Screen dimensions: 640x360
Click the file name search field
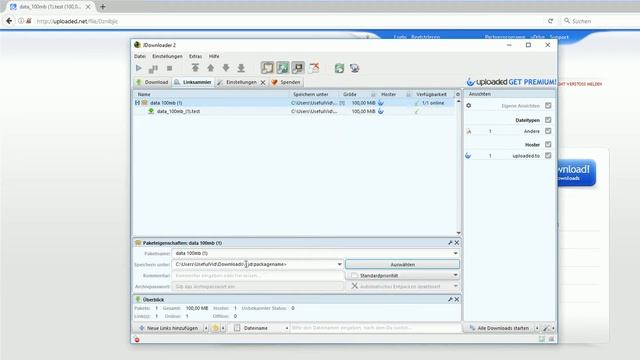pyautogui.click(x=376, y=328)
